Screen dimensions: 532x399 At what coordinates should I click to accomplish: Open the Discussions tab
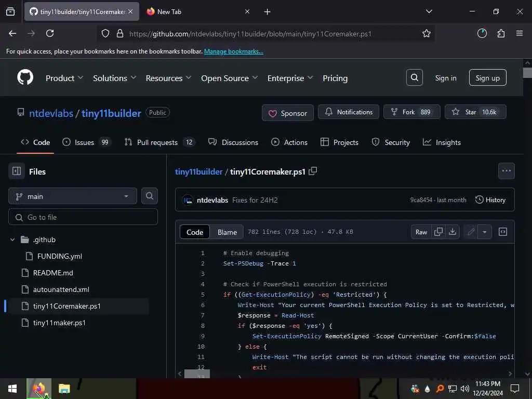click(x=233, y=142)
